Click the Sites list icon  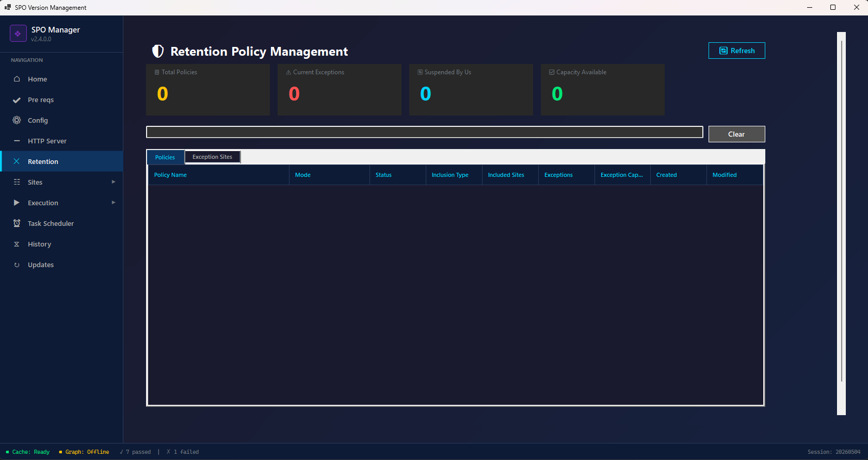point(17,182)
